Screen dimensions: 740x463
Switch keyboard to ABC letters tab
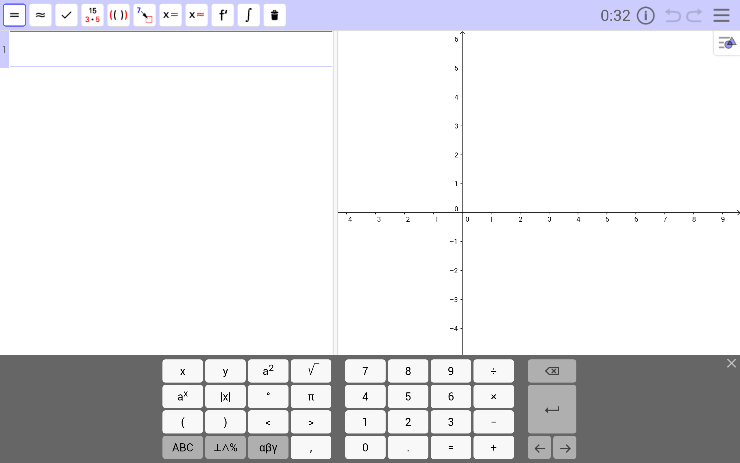(x=182, y=447)
